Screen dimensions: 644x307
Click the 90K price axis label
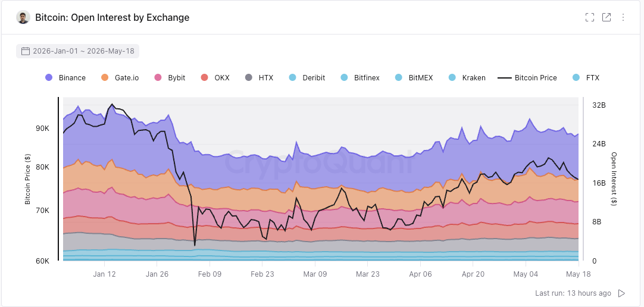(42, 128)
